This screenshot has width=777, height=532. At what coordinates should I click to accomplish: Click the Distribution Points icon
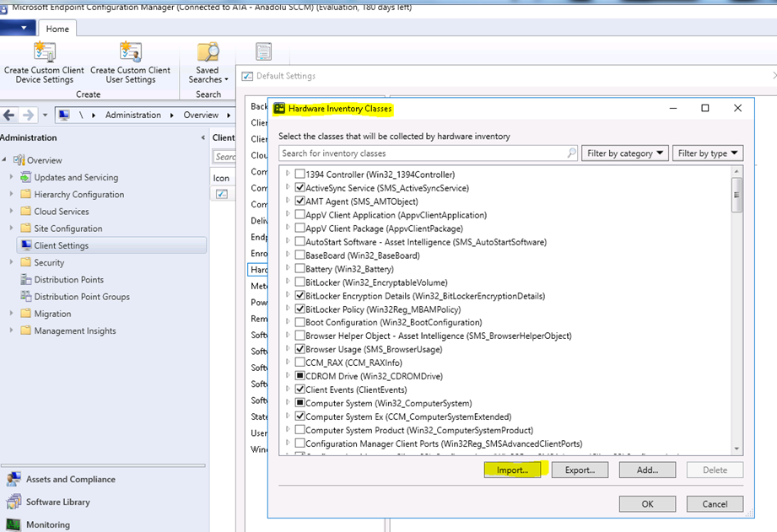click(26, 279)
